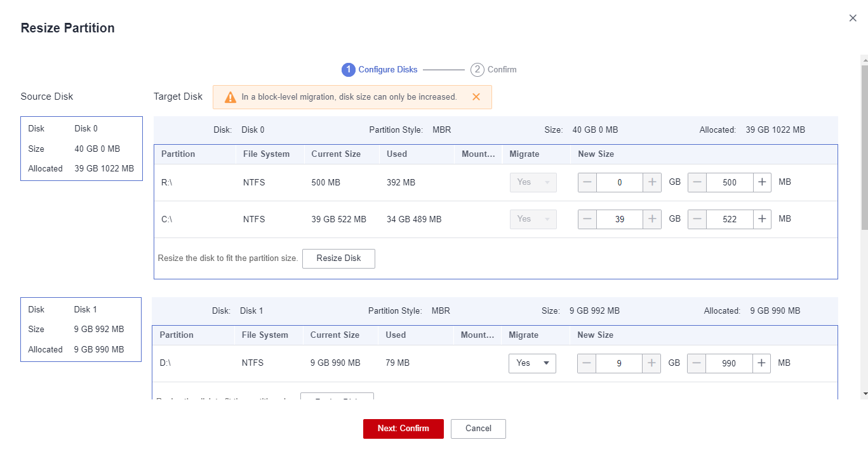The image size is (868, 461).
Task: Go to the Confirm step
Action: click(x=493, y=70)
